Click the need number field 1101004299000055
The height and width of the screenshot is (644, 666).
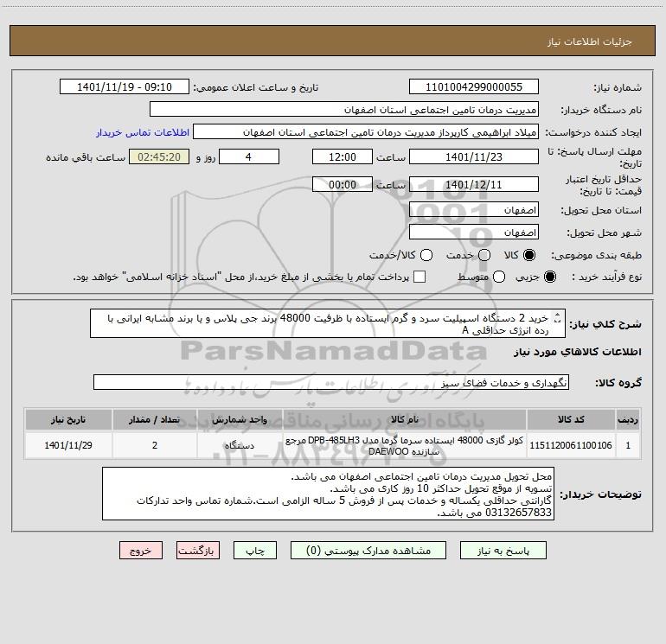pyautogui.click(x=474, y=87)
